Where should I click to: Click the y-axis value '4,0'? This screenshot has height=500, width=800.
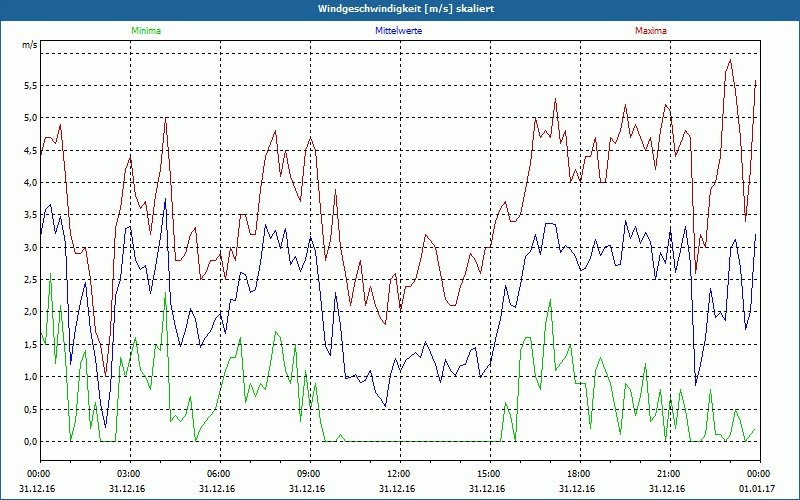(x=31, y=183)
